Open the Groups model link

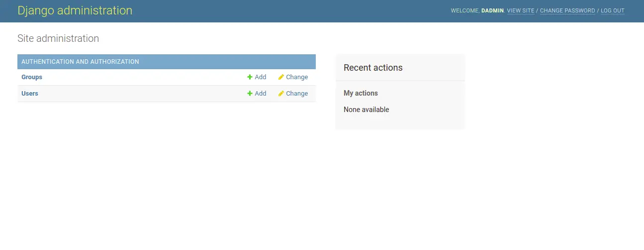point(32,77)
